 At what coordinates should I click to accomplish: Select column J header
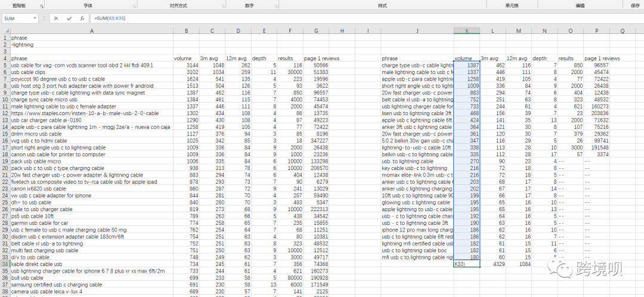417,31
